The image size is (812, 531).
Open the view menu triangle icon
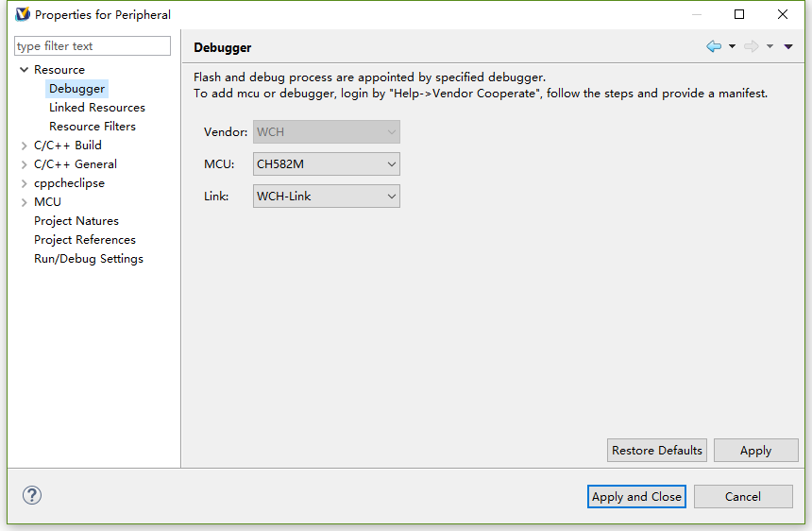(x=788, y=46)
